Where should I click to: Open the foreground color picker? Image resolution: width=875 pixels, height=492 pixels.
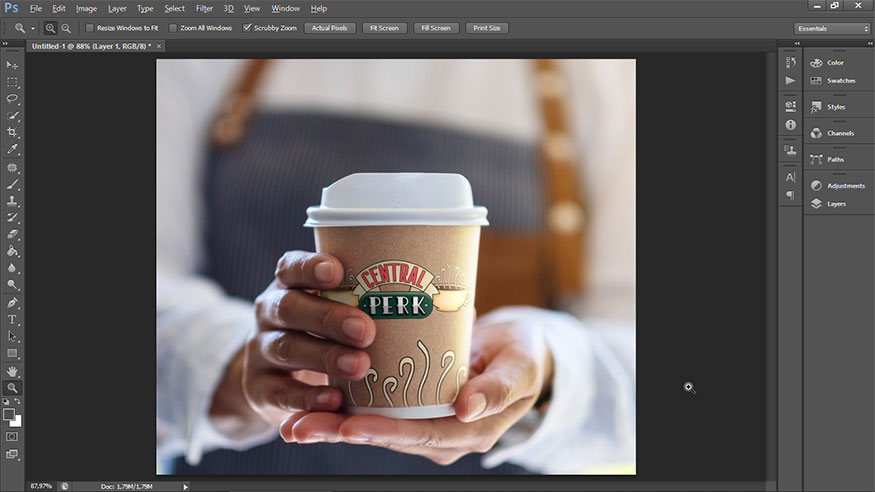point(8,414)
